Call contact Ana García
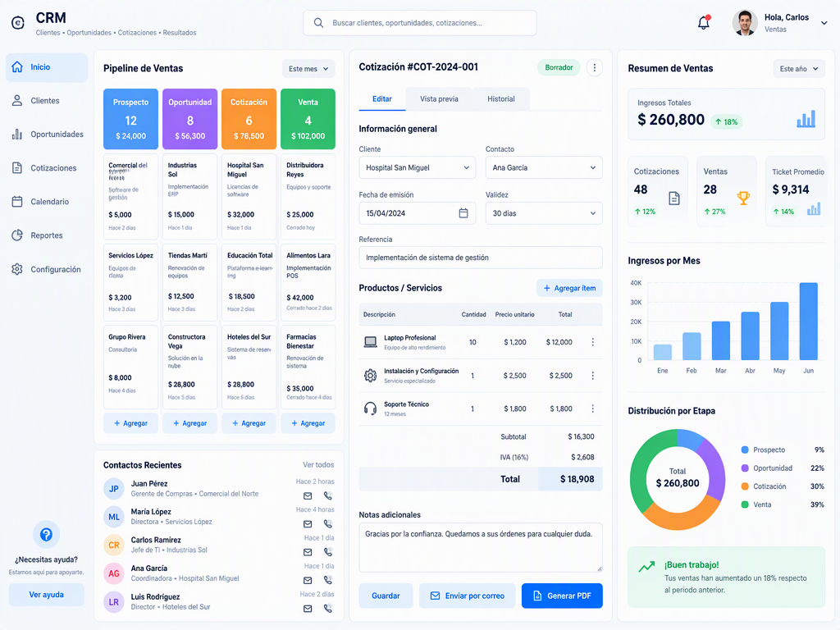This screenshot has height=630, width=840. click(328, 580)
